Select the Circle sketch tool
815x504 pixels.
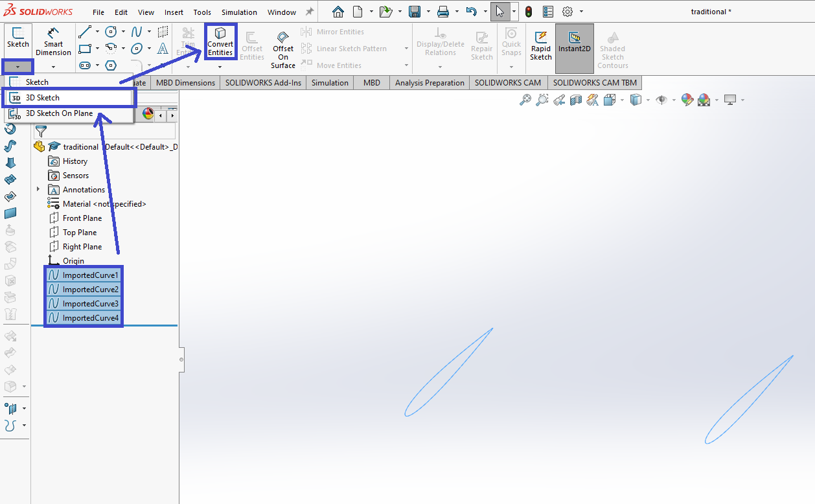[x=111, y=31]
